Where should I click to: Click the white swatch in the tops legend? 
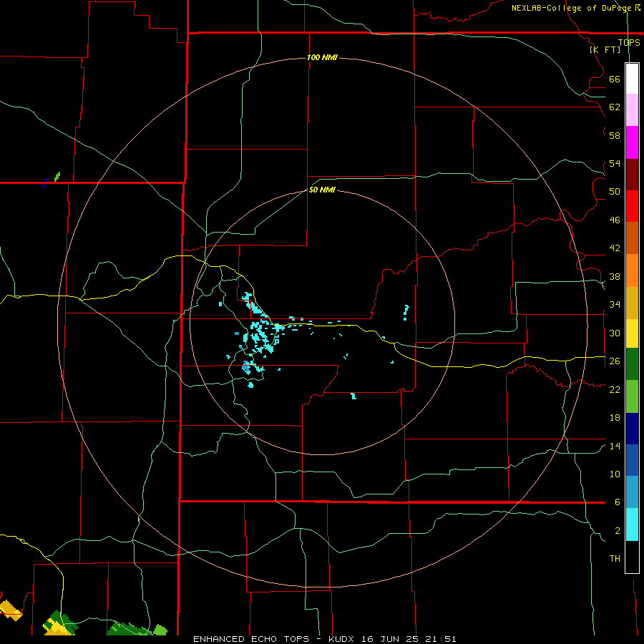tap(632, 79)
